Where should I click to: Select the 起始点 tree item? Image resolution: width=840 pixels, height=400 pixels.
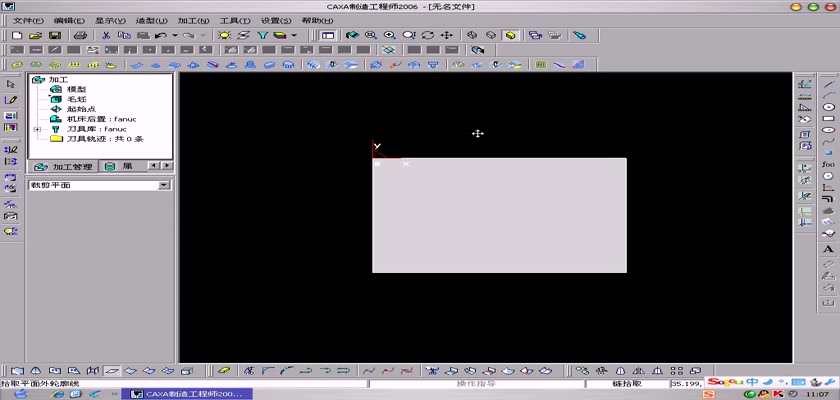point(81,109)
